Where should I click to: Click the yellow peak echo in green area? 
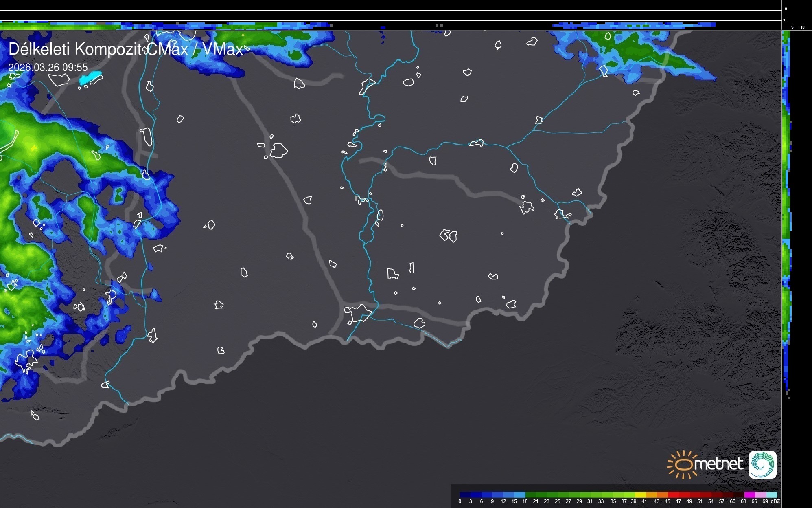click(x=33, y=149)
